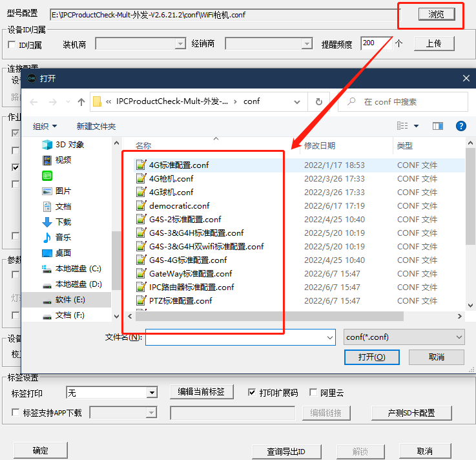Click the 打开(O) button
Viewport: 476px width, 460px height.
point(371,357)
